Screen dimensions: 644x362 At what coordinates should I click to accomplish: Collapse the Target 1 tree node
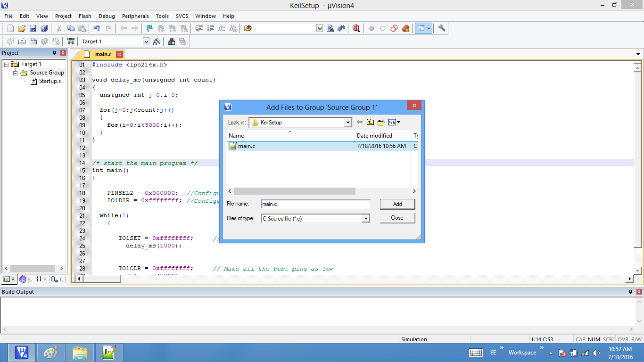tap(7, 64)
